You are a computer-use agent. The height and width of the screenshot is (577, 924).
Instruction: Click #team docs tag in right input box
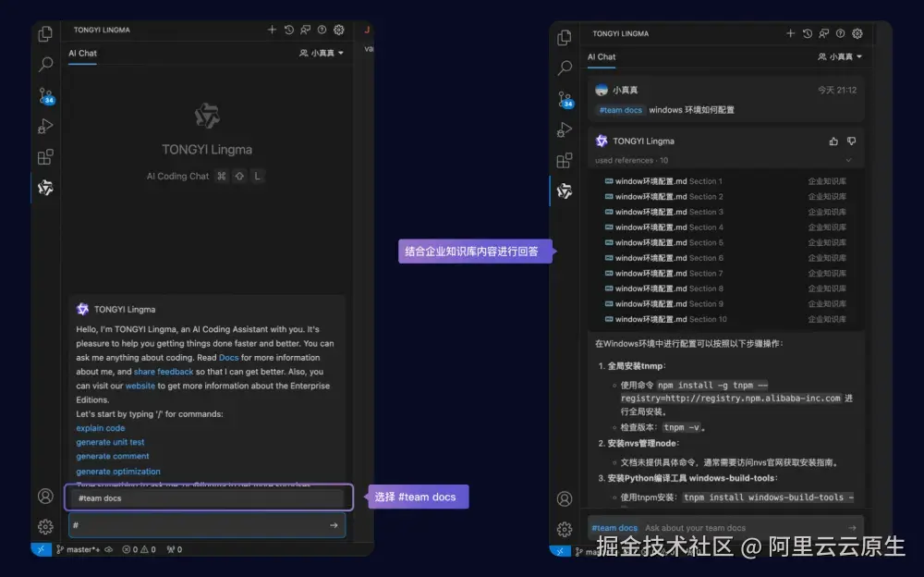tap(614, 528)
